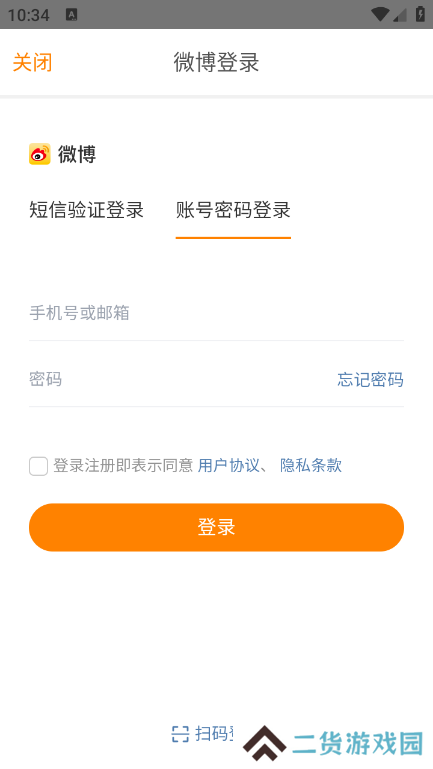Tap the 微博登录 page title
This screenshot has width=433, height=769.
coord(216,62)
